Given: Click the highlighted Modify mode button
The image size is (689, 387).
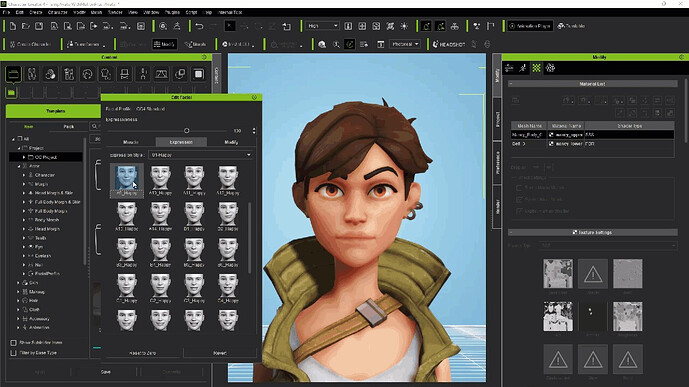Looking at the screenshot, I should pos(164,44).
